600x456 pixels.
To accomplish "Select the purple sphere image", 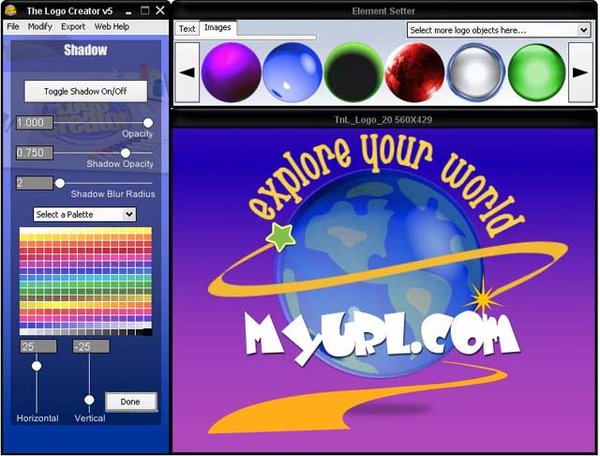I will click(231, 72).
